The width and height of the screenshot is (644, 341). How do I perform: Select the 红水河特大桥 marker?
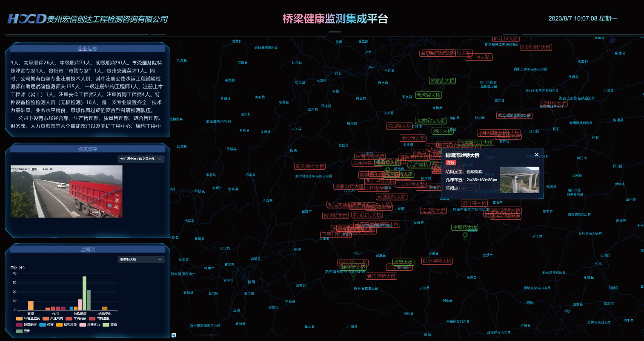pos(437,261)
